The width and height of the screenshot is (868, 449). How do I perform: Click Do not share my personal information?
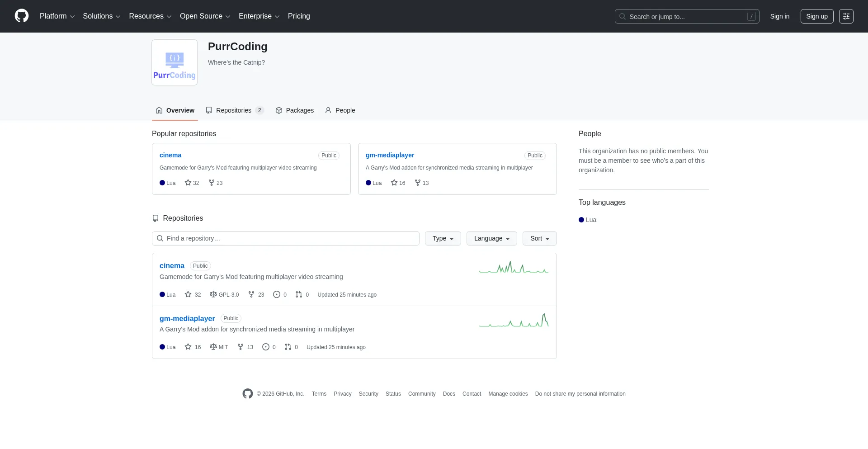pos(580,394)
